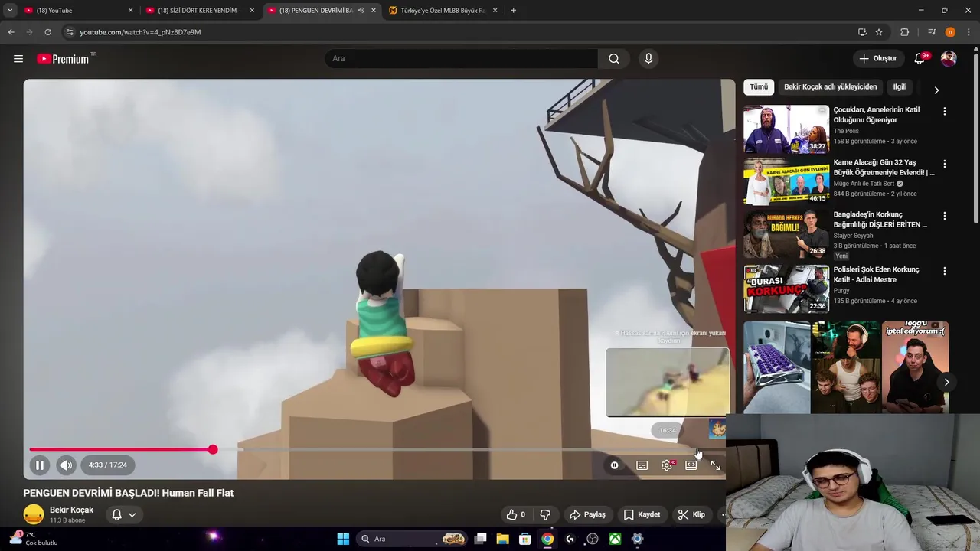Open Windows Start menu

pyautogui.click(x=343, y=539)
